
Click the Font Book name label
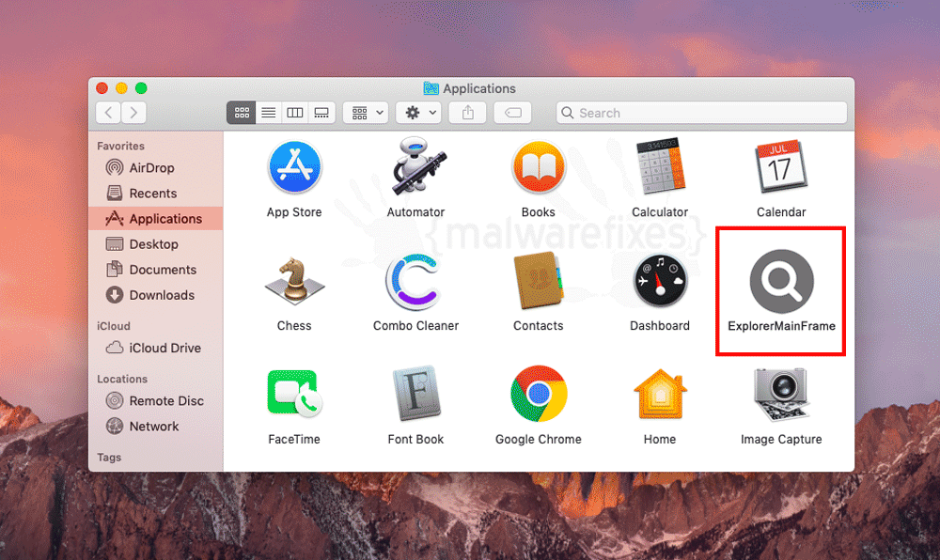415,440
